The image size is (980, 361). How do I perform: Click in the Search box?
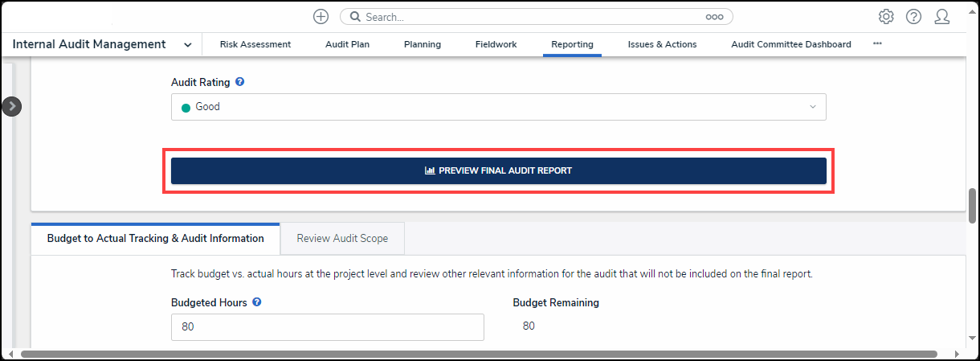pos(530,17)
